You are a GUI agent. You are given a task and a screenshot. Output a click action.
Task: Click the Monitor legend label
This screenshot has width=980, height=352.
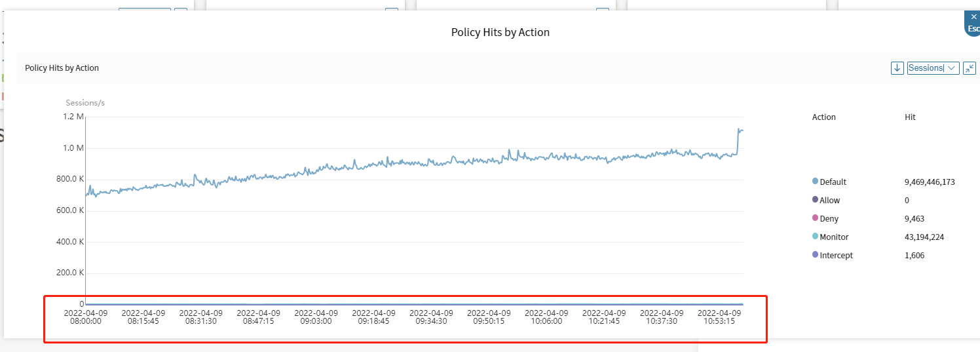pyautogui.click(x=834, y=237)
